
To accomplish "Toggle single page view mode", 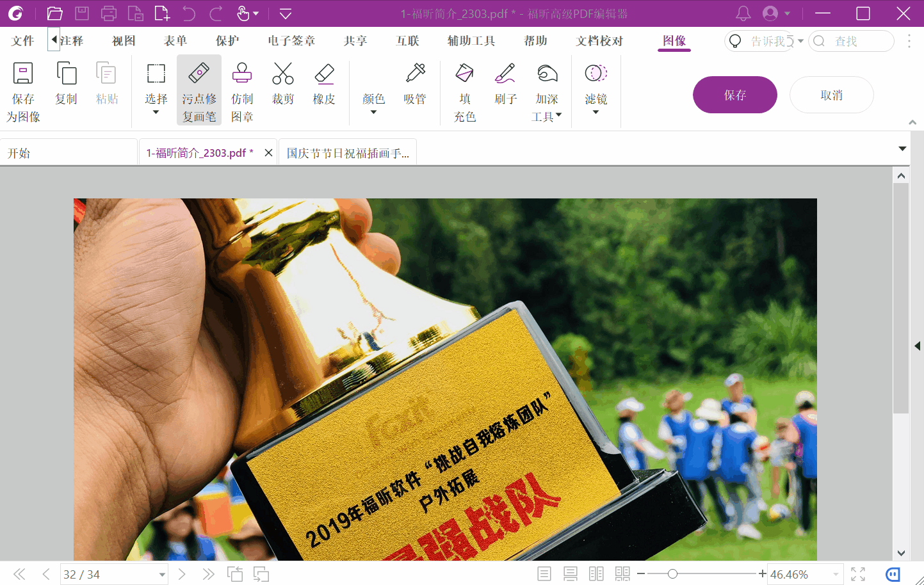I will (544, 574).
